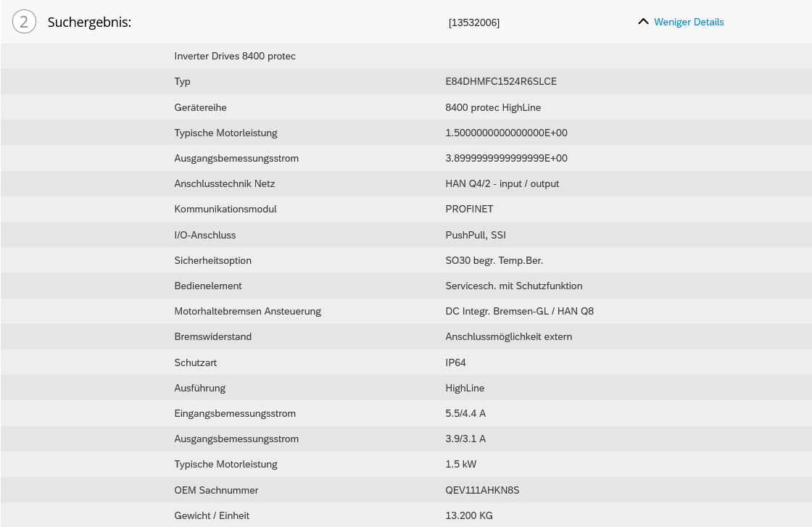Select the SO30 begr. Temp.Ber. value
The height and width of the screenshot is (527, 812).
[x=494, y=260]
